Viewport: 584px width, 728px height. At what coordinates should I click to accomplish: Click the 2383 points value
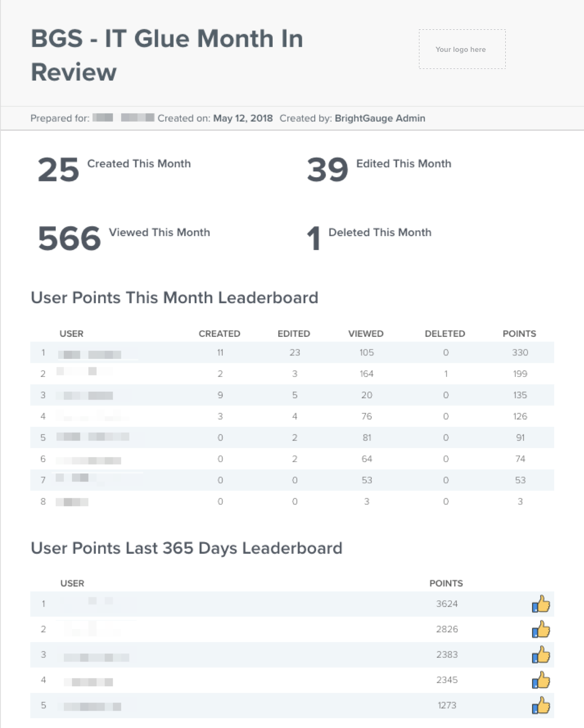tap(447, 655)
